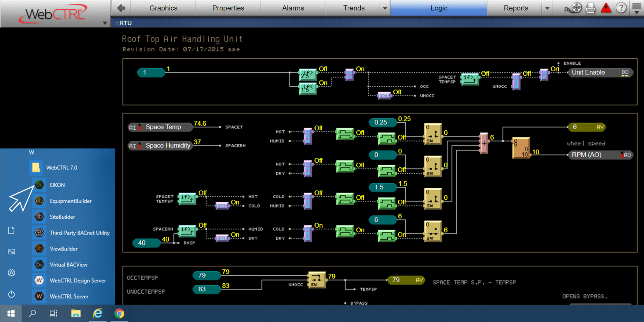
Task: Click the 1.5 constant block
Action: pos(383,187)
